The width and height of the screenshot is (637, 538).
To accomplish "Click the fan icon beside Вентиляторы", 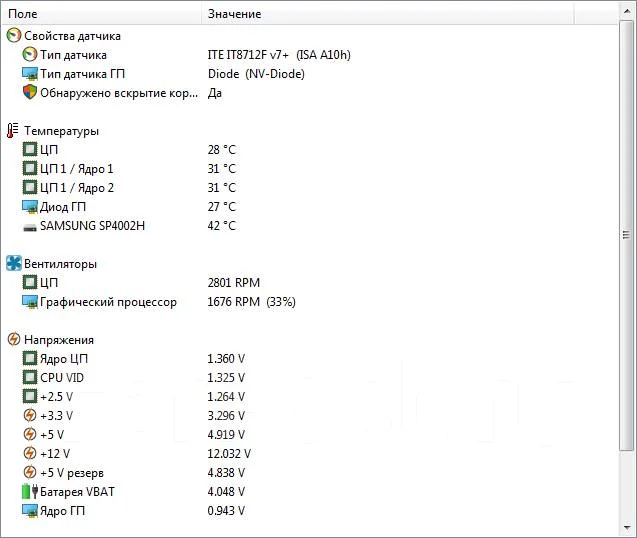I will [x=14, y=263].
